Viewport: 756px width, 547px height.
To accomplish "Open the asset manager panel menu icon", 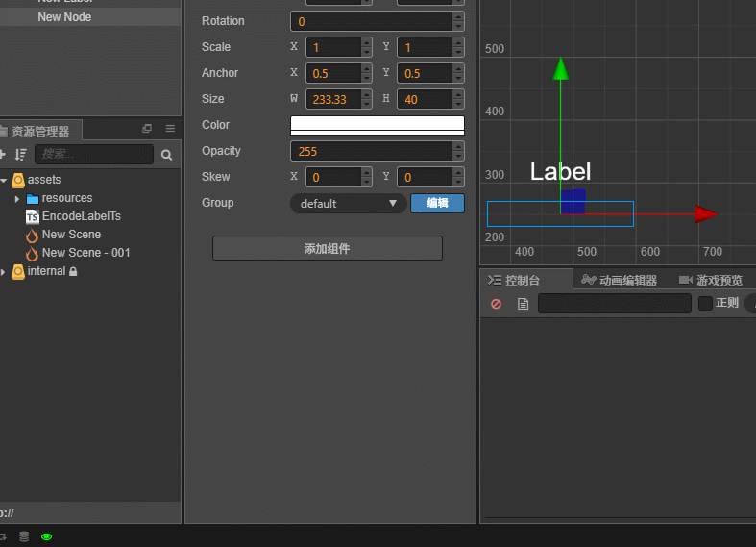I will click(170, 128).
